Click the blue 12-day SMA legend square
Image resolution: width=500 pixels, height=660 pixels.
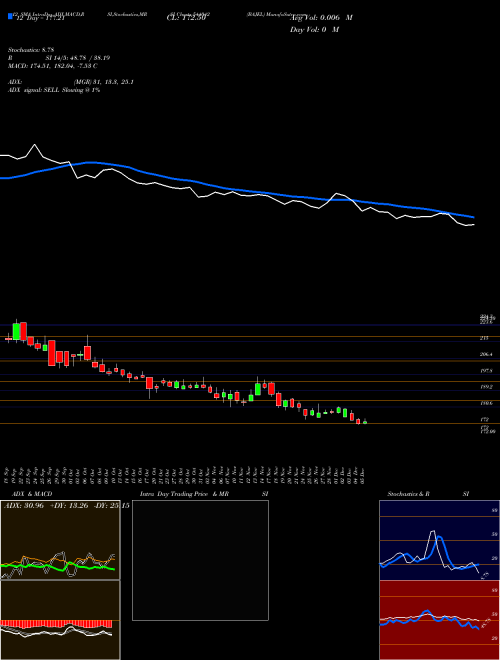tap(10, 17)
